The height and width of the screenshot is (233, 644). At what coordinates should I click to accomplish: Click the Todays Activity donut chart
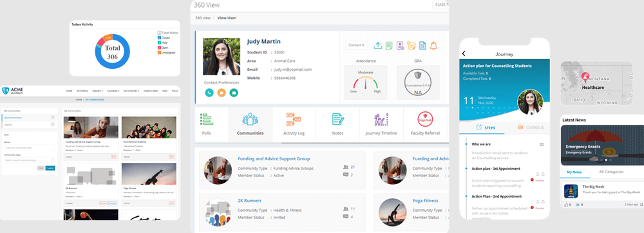pos(113,51)
